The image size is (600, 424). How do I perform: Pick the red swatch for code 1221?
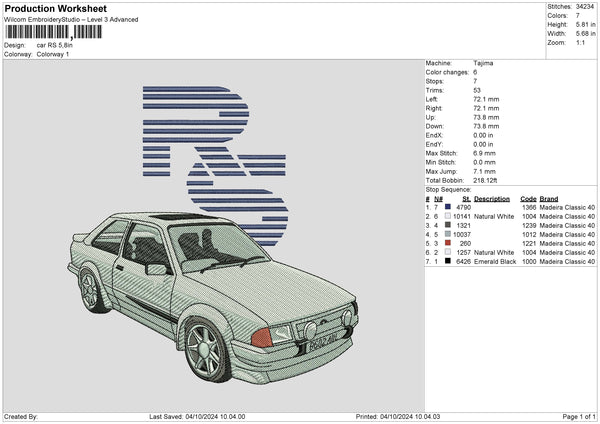448,243
